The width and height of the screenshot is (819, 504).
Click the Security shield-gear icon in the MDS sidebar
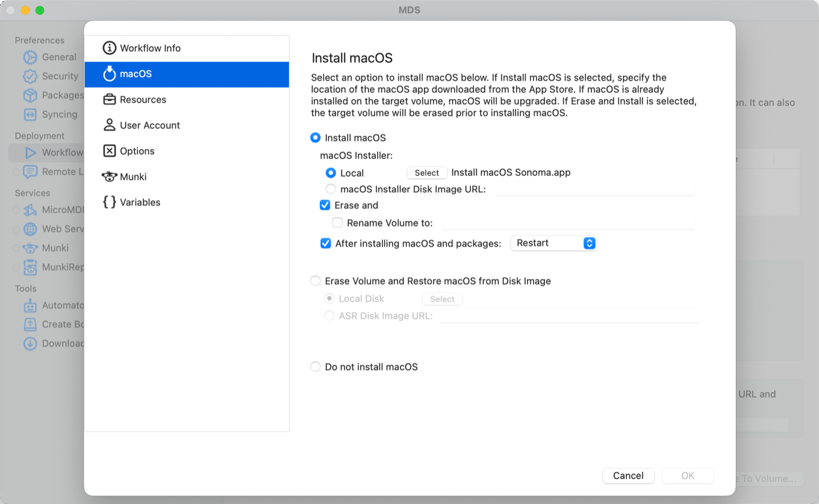pos(30,76)
